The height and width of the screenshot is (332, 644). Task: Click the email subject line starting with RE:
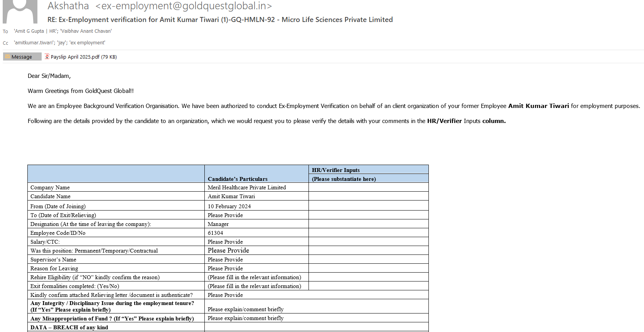pyautogui.click(x=220, y=20)
